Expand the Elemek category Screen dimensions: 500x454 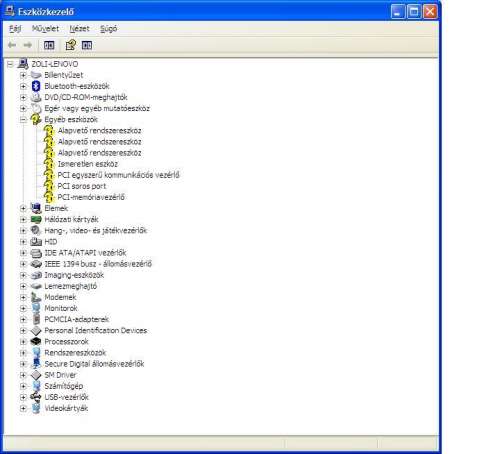coord(23,208)
